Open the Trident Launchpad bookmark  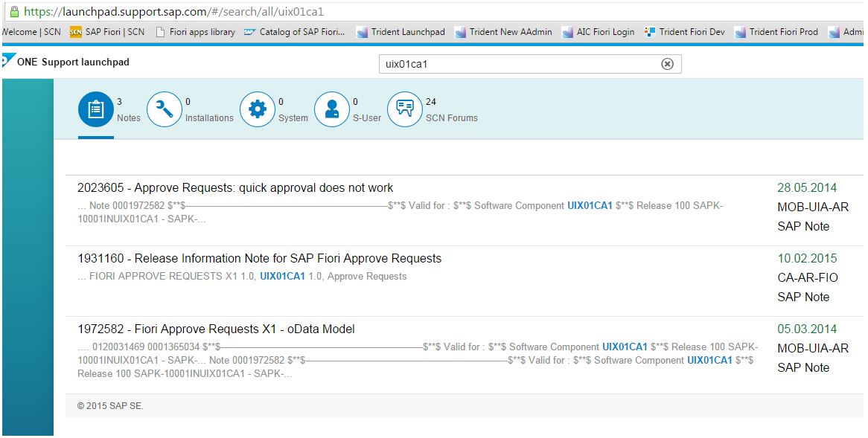pos(401,32)
